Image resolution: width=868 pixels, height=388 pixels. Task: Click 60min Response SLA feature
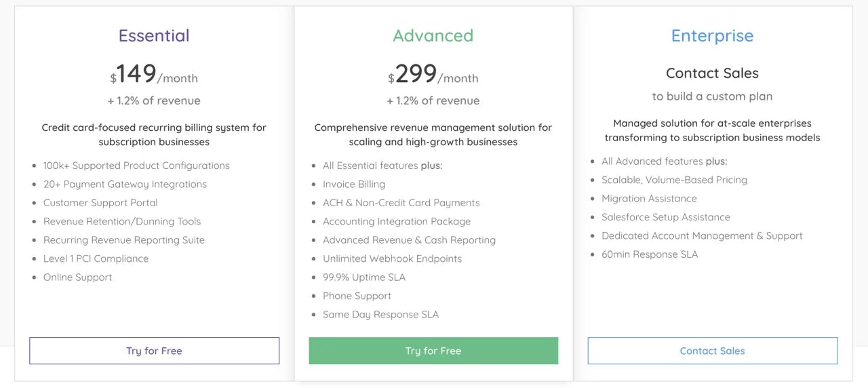click(x=650, y=254)
